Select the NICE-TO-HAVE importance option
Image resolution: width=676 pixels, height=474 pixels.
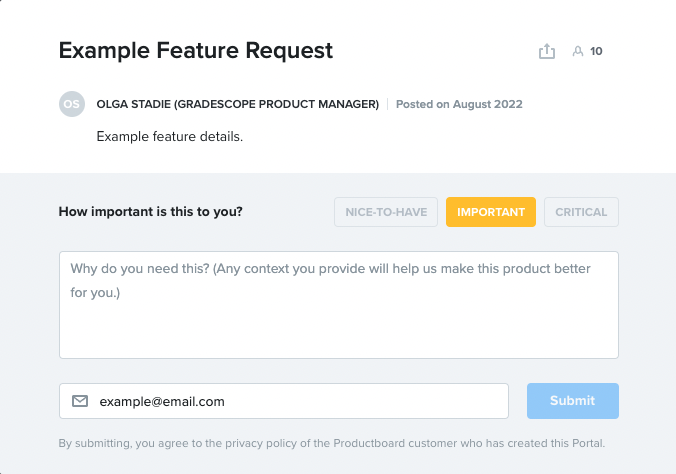[x=386, y=212]
